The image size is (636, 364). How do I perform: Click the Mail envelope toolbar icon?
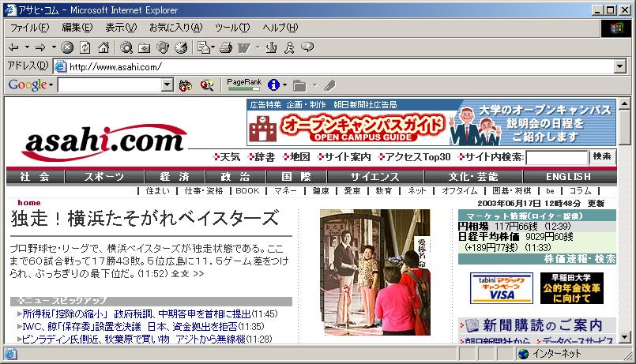pyautogui.click(x=204, y=48)
